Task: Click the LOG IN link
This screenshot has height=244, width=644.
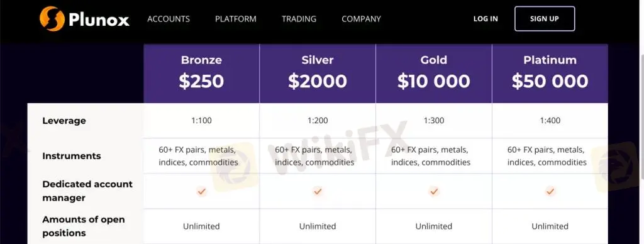Action: 486,19
